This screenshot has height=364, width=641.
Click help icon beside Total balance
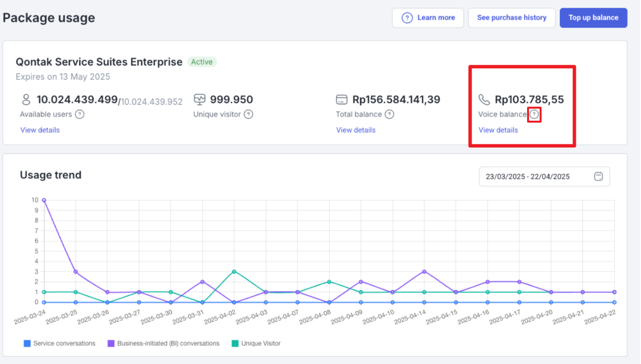[x=390, y=114]
